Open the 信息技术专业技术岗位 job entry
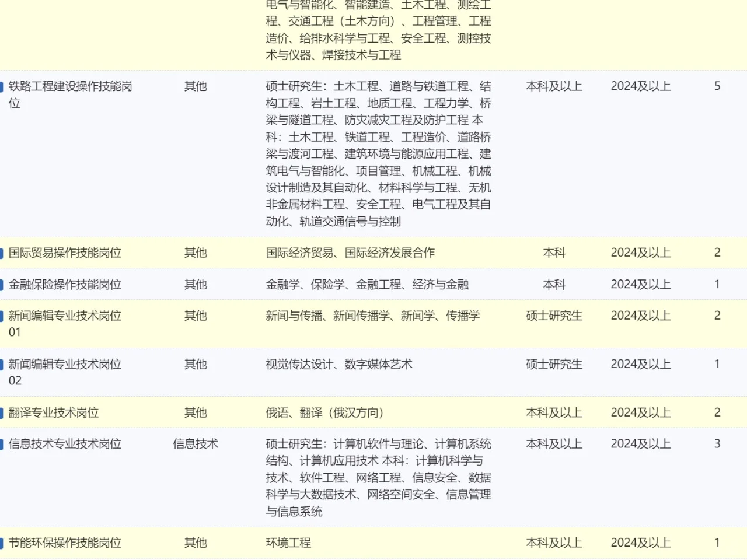The image size is (747, 560). point(65,444)
